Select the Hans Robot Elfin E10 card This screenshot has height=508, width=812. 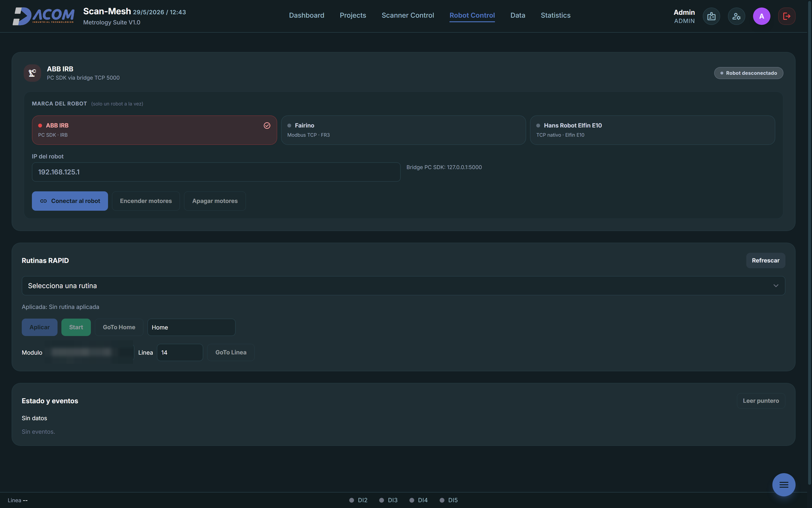(x=653, y=130)
